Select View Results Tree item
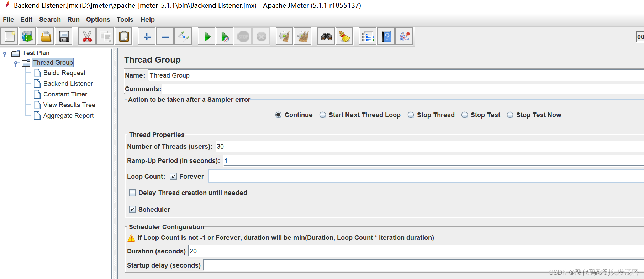644x279 pixels. [69, 105]
